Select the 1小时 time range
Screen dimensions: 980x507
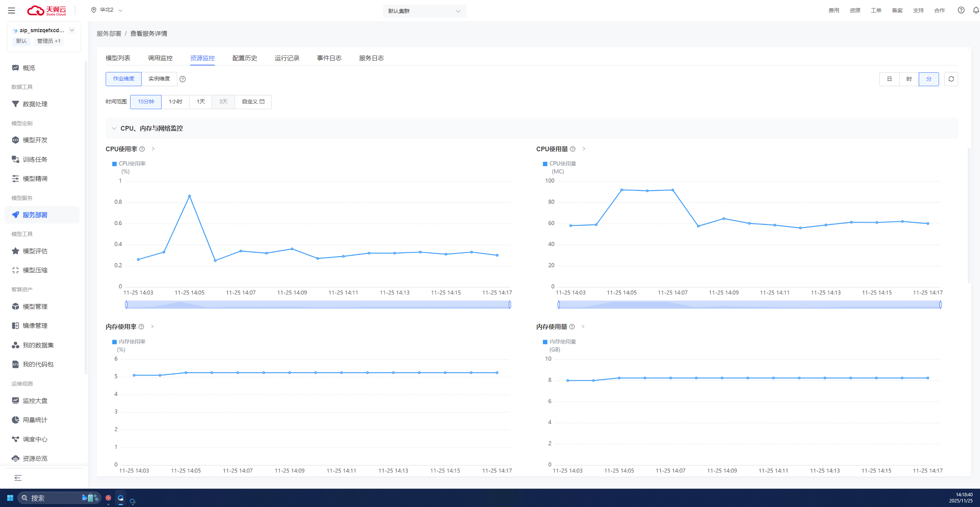click(175, 102)
